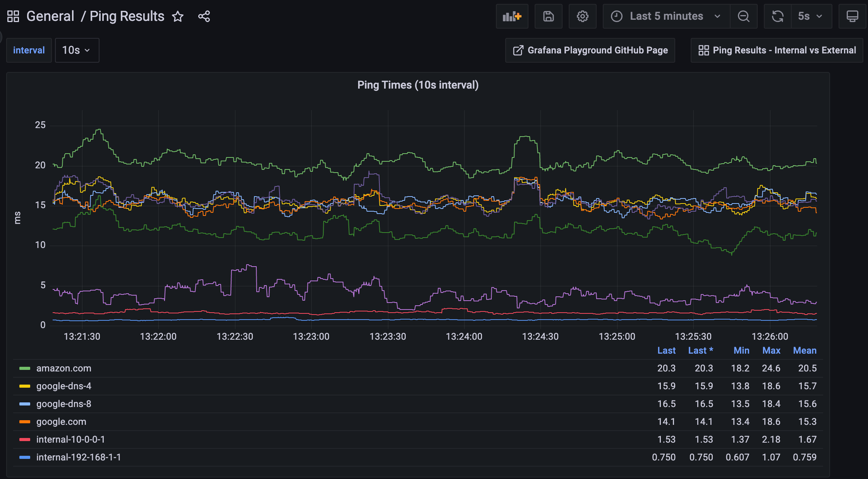Click the save dashboard icon
This screenshot has width=868, height=479.
(x=548, y=16)
